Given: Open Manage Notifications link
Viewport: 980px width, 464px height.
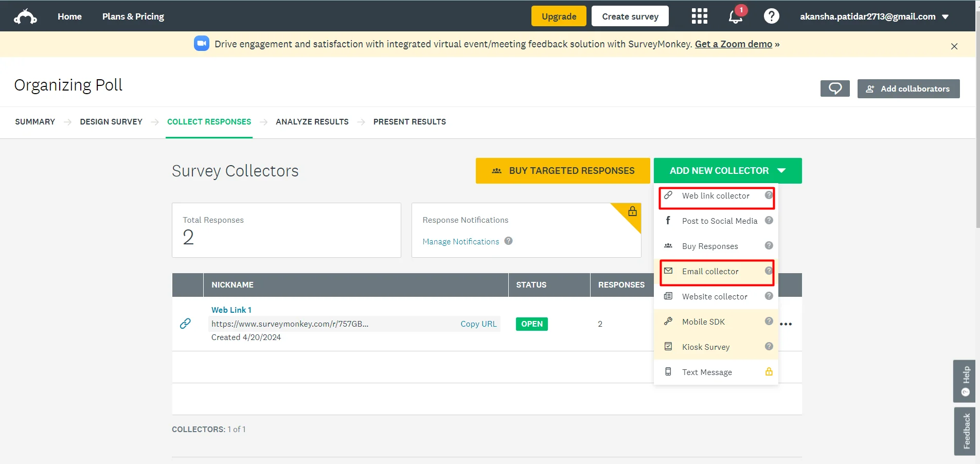Looking at the screenshot, I should point(460,242).
